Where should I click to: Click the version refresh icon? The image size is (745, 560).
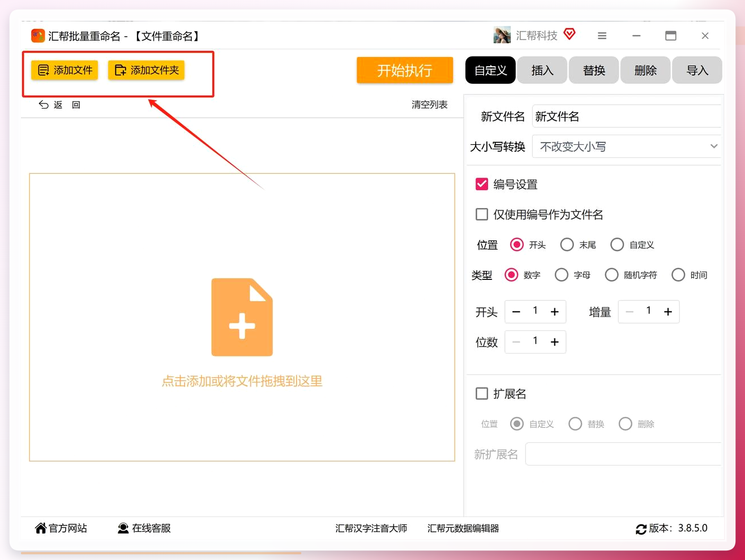[x=641, y=529]
